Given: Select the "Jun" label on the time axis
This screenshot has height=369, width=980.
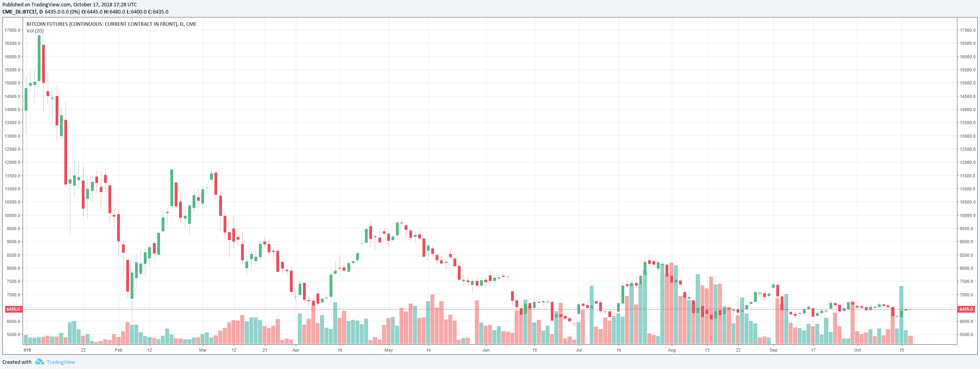Looking at the screenshot, I should 486,350.
